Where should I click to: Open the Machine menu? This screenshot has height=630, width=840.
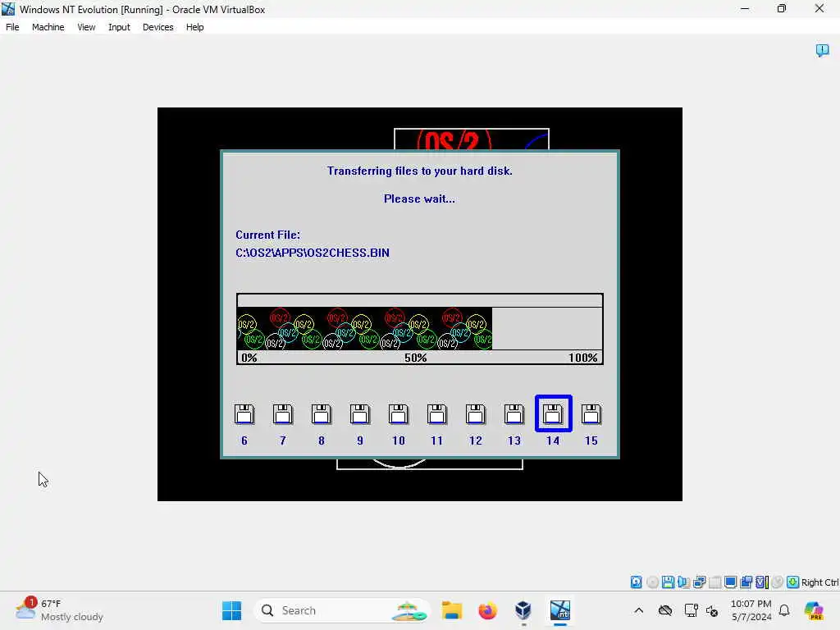[48, 27]
